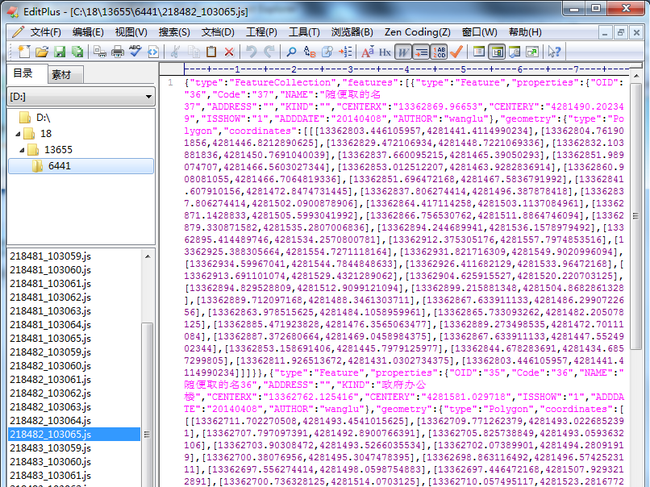Select file 218483_103061.js
650x487 pixels.
(50, 475)
